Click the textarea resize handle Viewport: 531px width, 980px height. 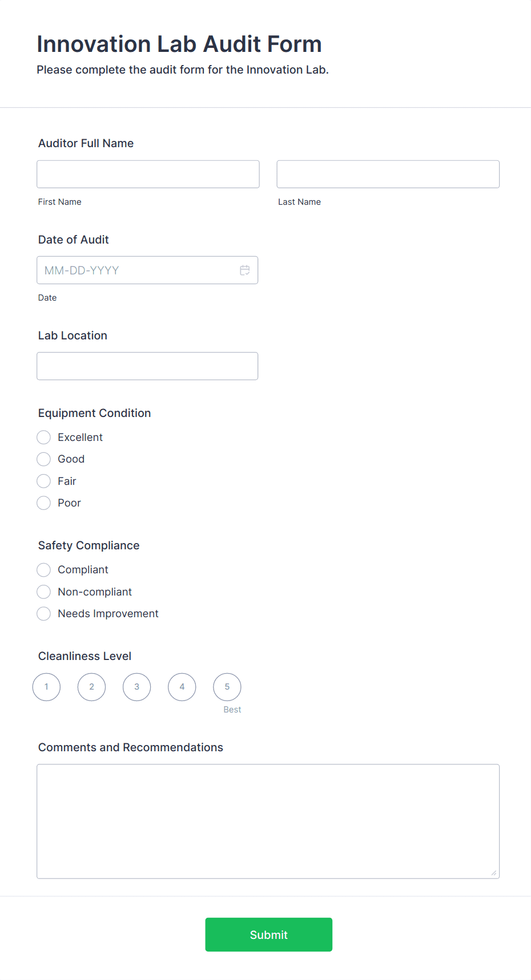click(494, 872)
